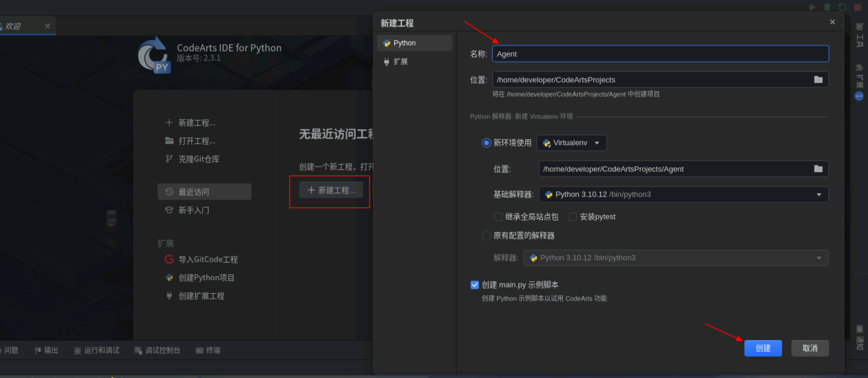
Task: Enable the 安装pytest checkbox
Action: click(x=573, y=217)
